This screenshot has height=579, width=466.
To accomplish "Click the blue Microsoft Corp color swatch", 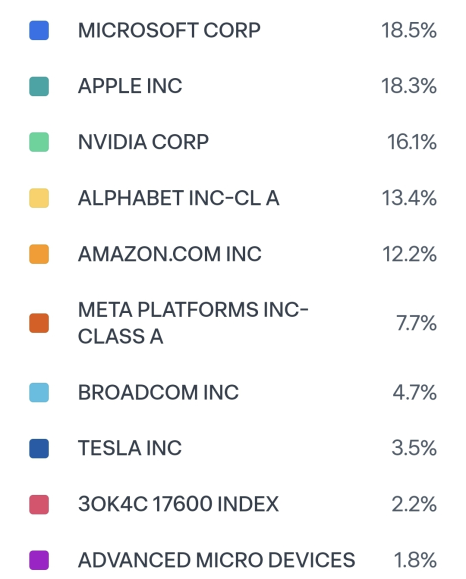I will coord(39,30).
